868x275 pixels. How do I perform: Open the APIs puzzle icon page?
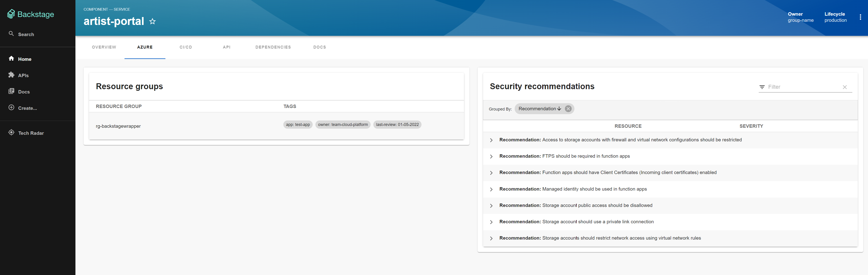[x=11, y=75]
